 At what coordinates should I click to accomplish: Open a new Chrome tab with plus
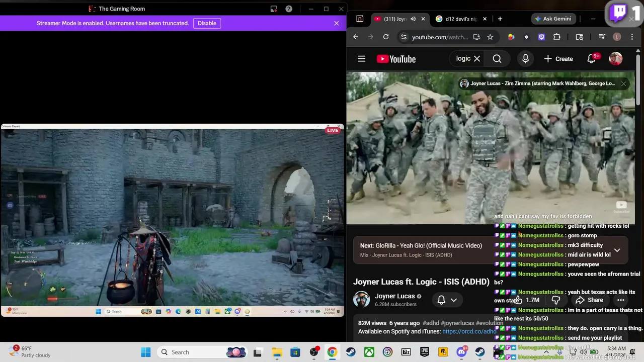coord(500,19)
